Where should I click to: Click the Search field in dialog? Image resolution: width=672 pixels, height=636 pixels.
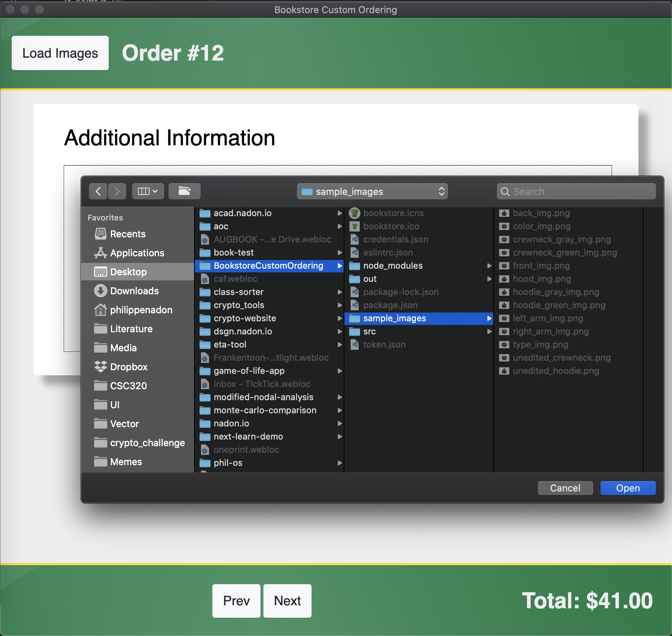[576, 191]
